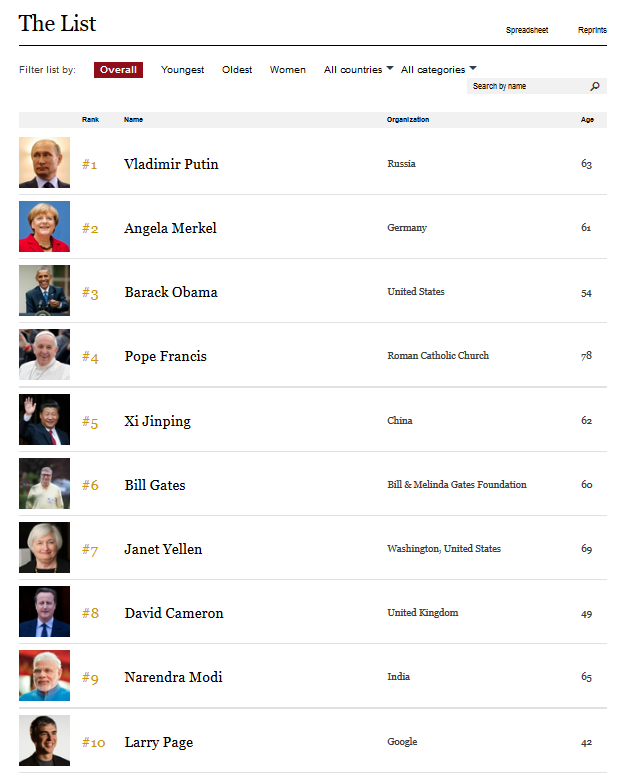The image size is (625, 779).
Task: Open Vladimir Putin's photo thumbnail
Action: coord(44,163)
